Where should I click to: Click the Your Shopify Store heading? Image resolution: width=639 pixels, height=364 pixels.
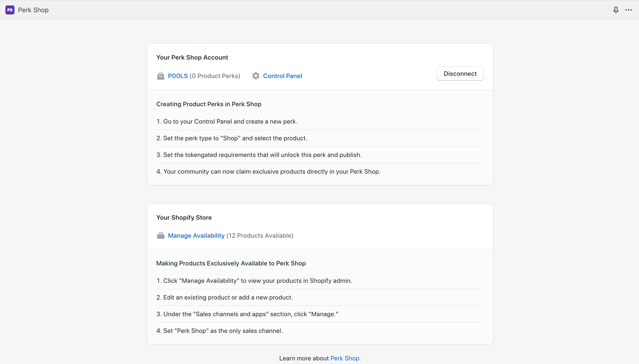[x=184, y=217]
